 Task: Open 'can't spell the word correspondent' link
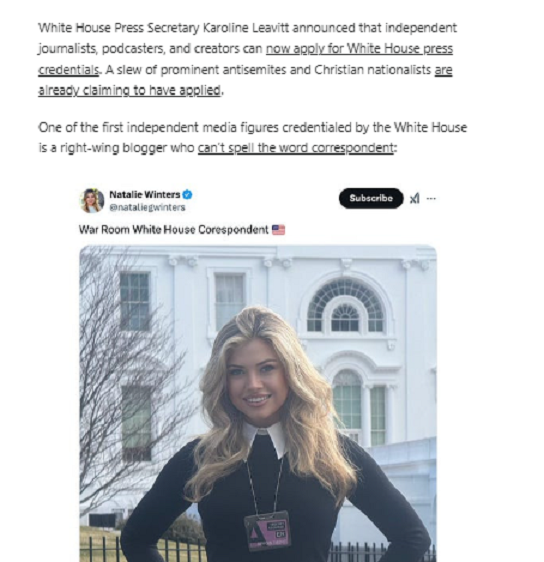tap(296, 147)
